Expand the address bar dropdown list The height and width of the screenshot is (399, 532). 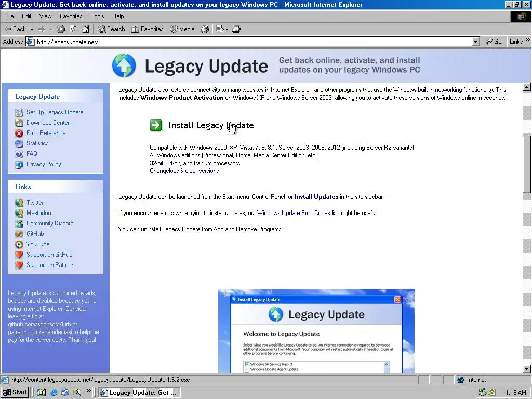476,42
